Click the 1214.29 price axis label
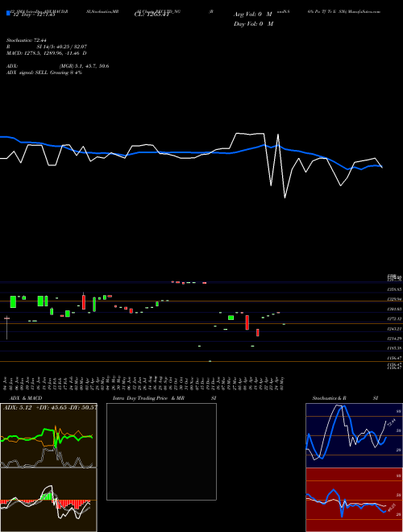 pos(395,339)
